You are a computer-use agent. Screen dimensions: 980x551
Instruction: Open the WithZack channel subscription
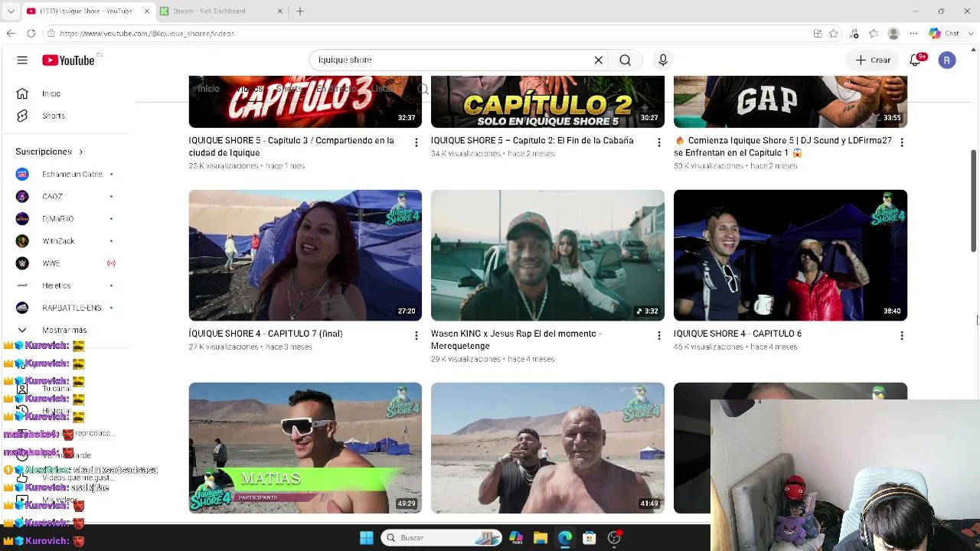[67, 240]
